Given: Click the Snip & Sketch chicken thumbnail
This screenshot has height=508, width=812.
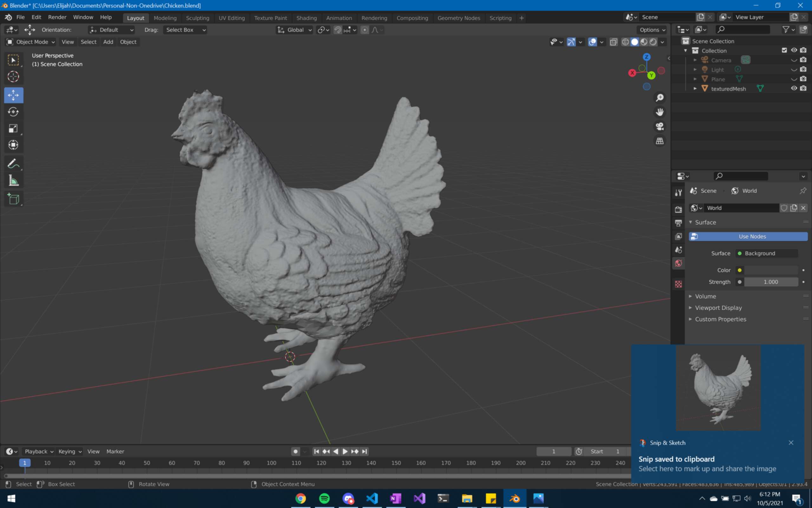Looking at the screenshot, I should 718,388.
